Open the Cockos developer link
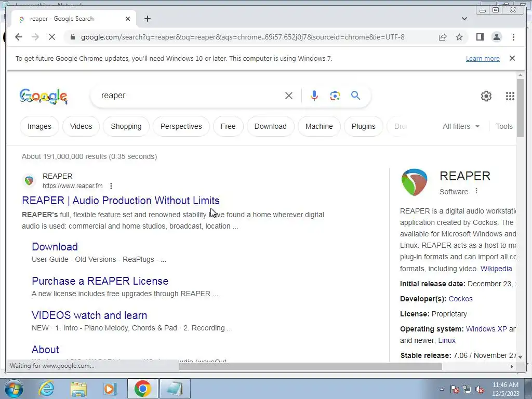532x399 pixels. point(460,299)
